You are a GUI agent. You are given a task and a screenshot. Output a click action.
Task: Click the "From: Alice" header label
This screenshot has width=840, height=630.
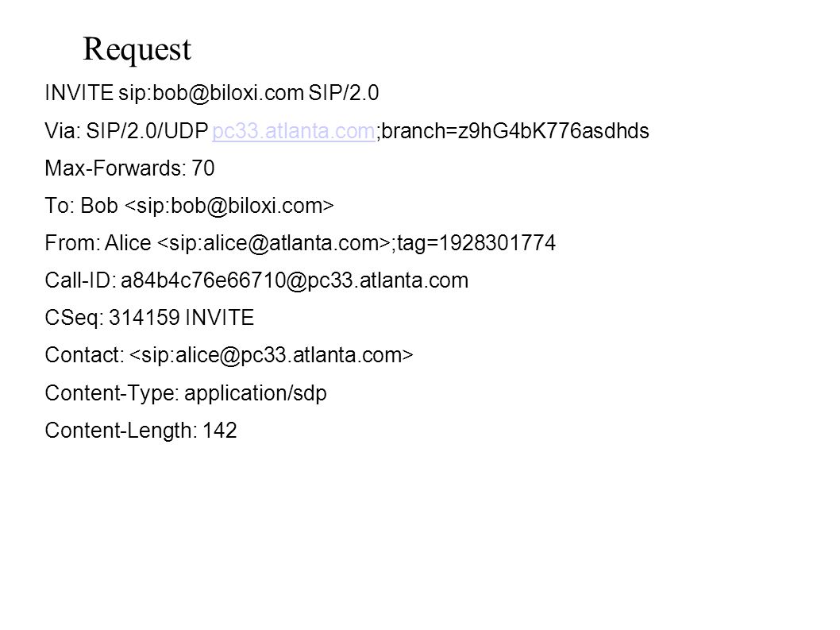(98, 243)
